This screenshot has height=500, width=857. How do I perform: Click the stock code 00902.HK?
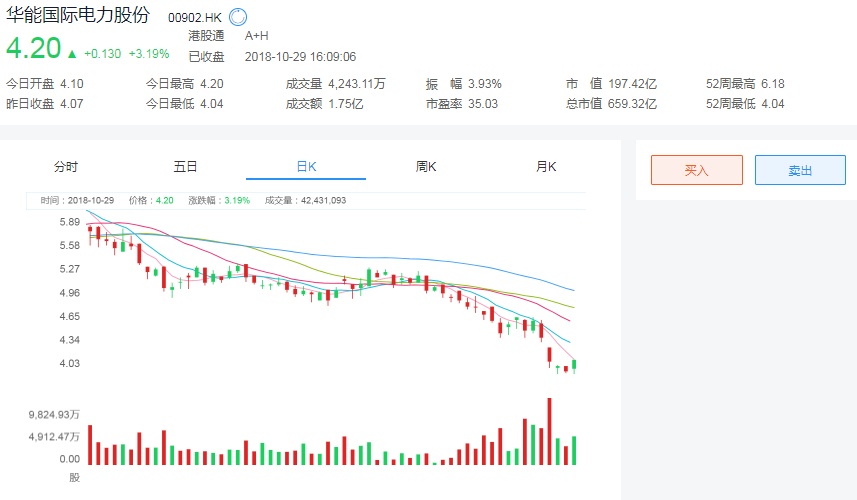[x=193, y=17]
